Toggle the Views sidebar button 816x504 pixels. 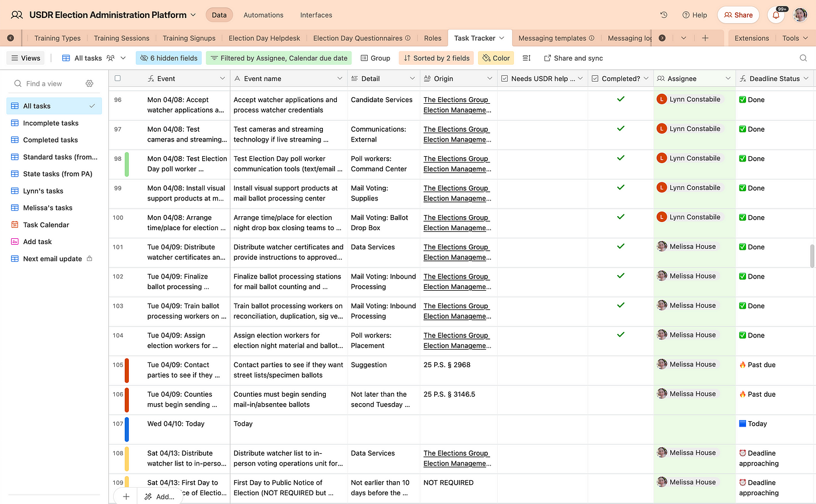(26, 58)
